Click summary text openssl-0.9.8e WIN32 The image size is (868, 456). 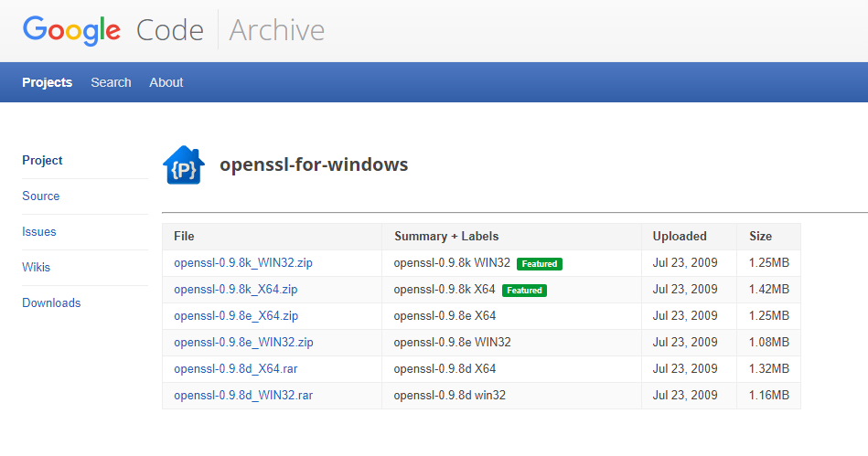tap(452, 343)
